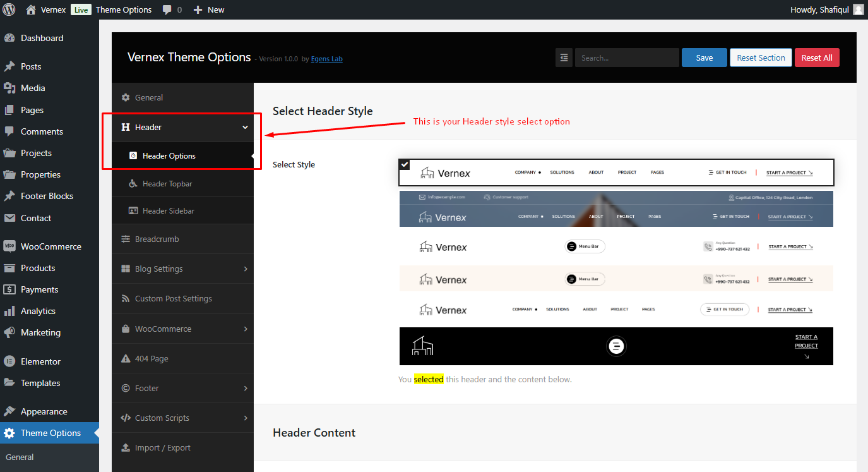
Task: Click the Reset Section button
Action: click(x=761, y=57)
